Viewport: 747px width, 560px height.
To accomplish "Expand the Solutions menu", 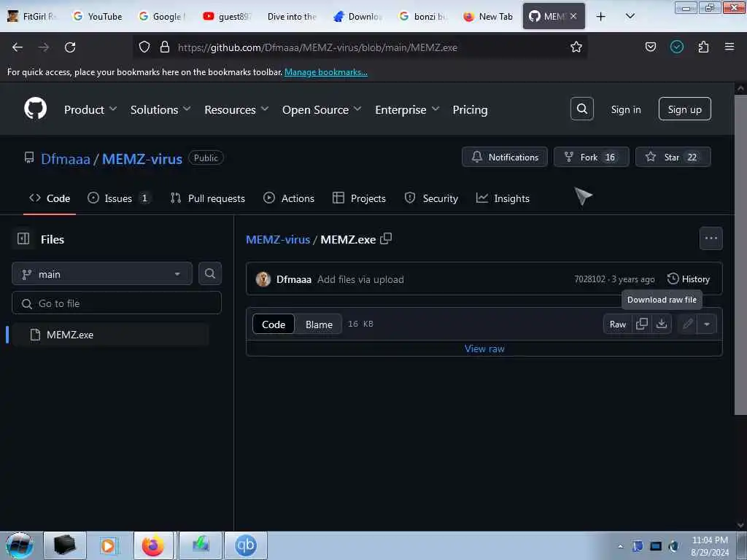I will coord(160,109).
